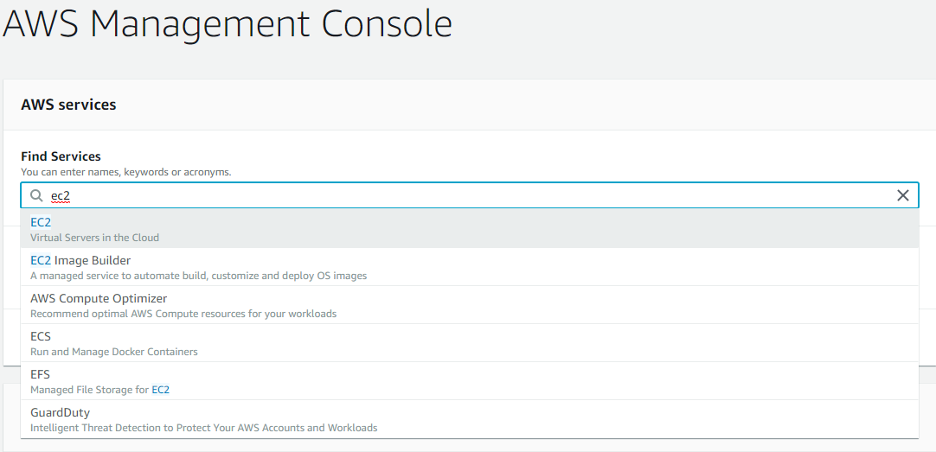Click 'Run and Manage Docker Containers' text
The width and height of the screenshot is (936, 452).
[114, 352]
